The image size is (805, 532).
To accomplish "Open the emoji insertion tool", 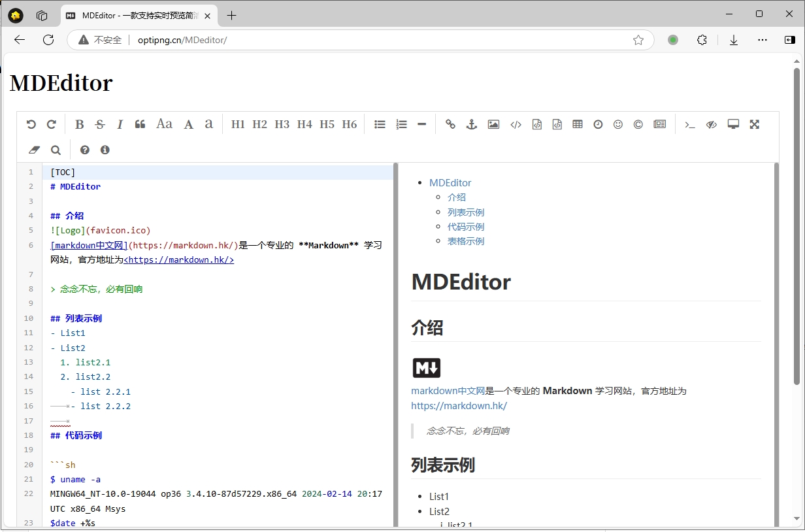I will 618,124.
